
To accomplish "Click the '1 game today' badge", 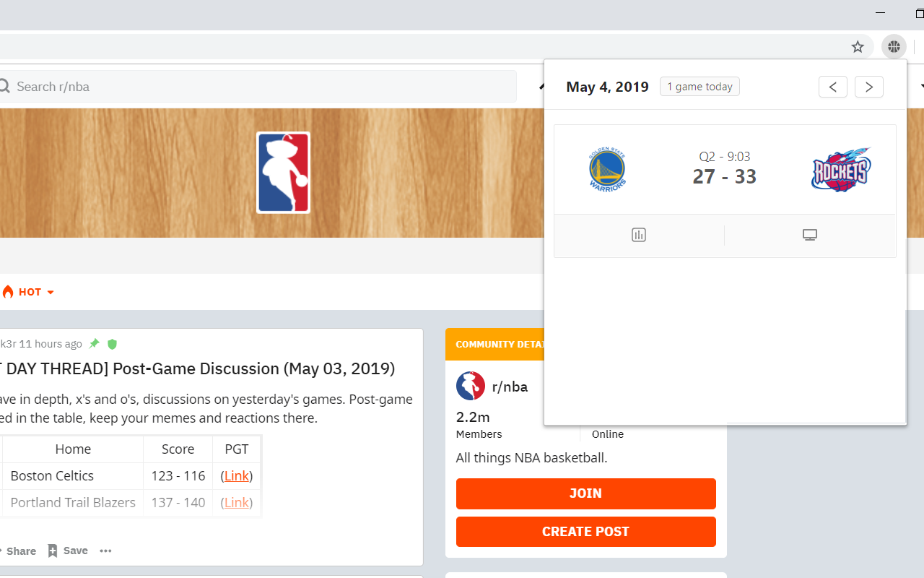I will (699, 87).
